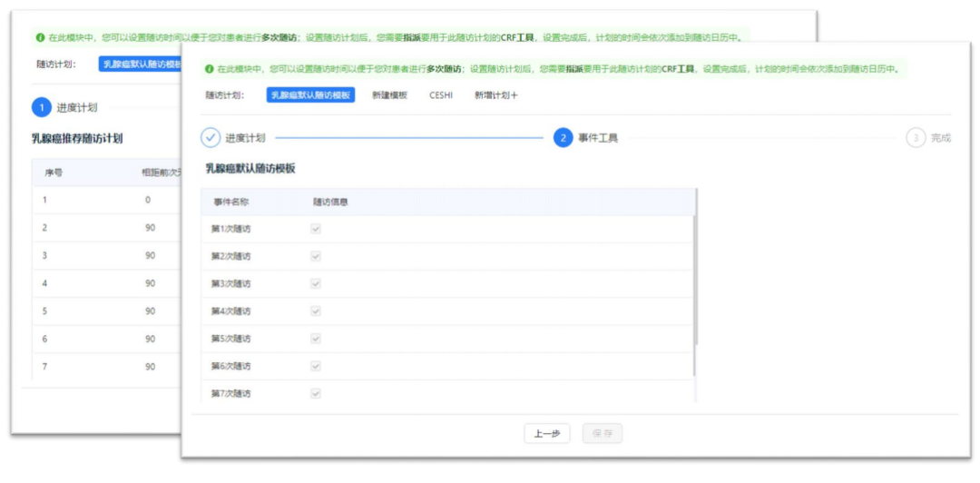Click the checkmark icon for 进度计划 step

(211, 138)
